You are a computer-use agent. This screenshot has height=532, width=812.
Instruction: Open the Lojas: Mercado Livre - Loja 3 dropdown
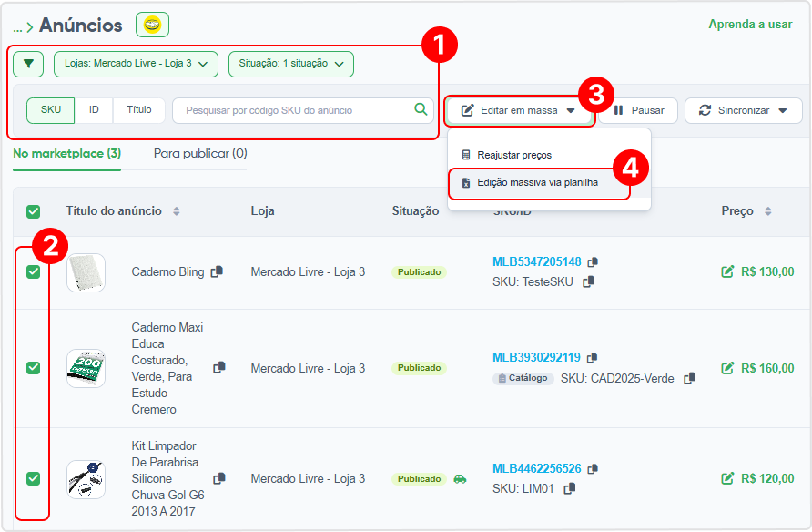click(136, 64)
